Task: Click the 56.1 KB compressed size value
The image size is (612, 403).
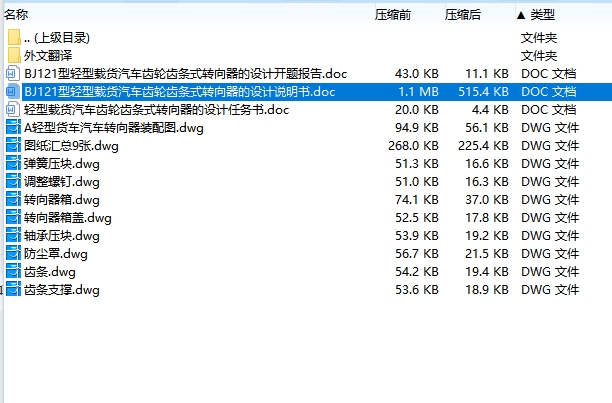Action: point(487,128)
